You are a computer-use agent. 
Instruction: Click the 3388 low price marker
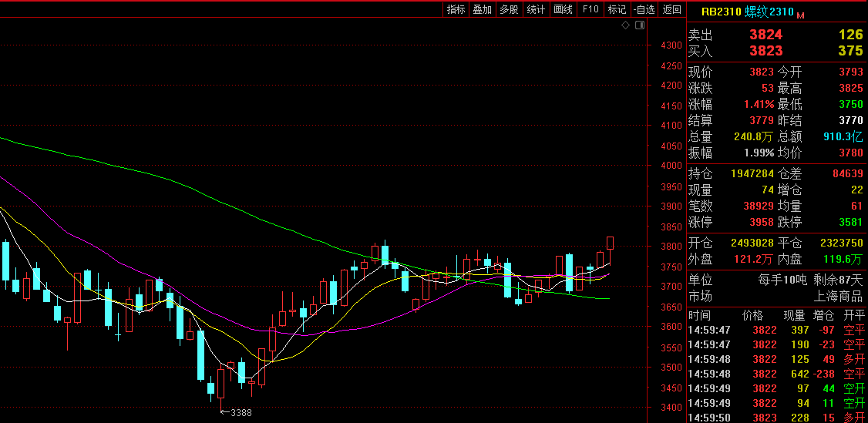(237, 412)
